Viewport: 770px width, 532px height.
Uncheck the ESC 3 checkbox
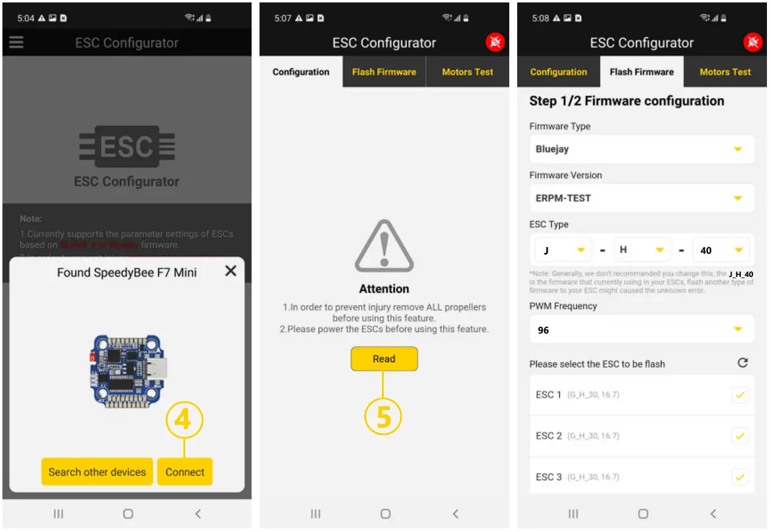coord(740,477)
